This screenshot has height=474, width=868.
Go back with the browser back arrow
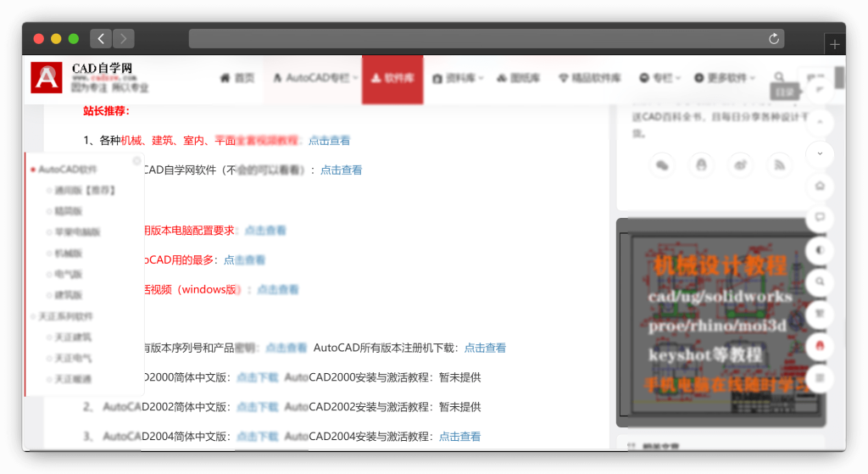click(101, 39)
